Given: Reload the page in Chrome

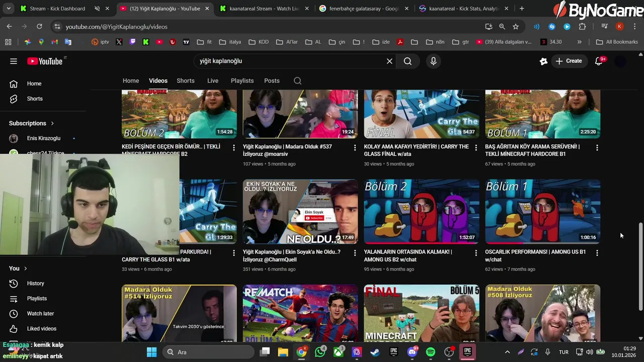Looking at the screenshot, I should [x=39, y=27].
